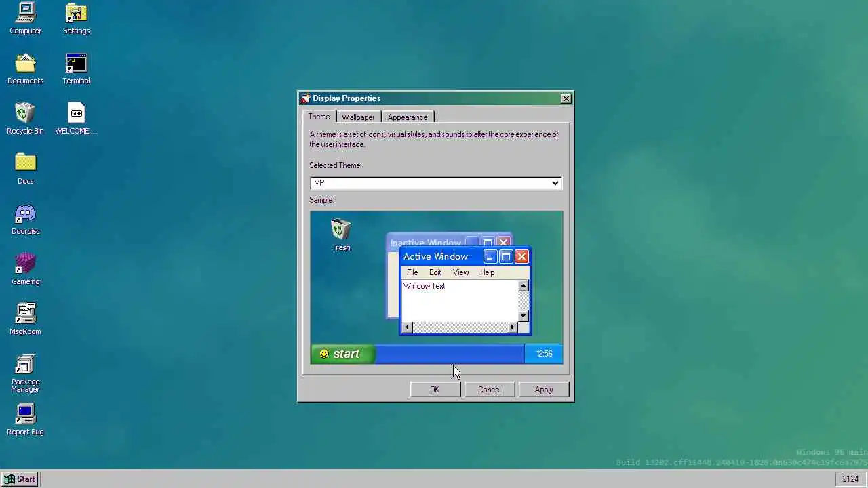Close the Display Properties dialog

pyautogui.click(x=566, y=98)
